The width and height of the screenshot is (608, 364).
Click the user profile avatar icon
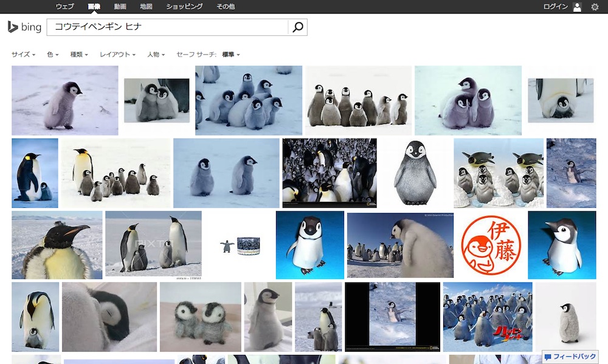(x=577, y=7)
